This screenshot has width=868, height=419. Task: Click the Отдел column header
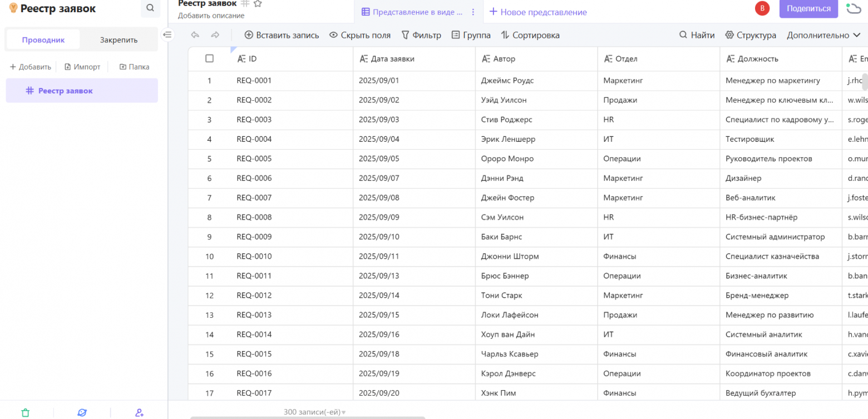pyautogui.click(x=659, y=58)
